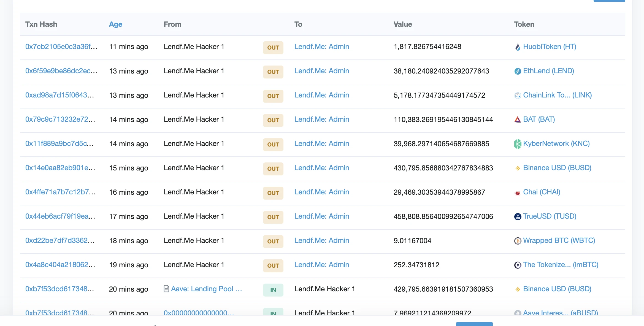The height and width of the screenshot is (326, 644).
Task: Open the Binance USD (BUSD) token in the 15 mins ago row
Action: (x=557, y=168)
